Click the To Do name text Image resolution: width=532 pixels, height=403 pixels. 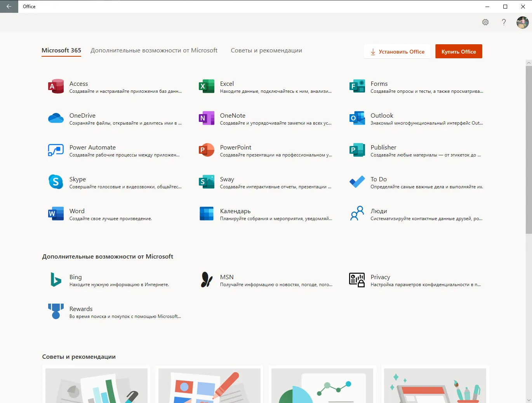point(379,179)
